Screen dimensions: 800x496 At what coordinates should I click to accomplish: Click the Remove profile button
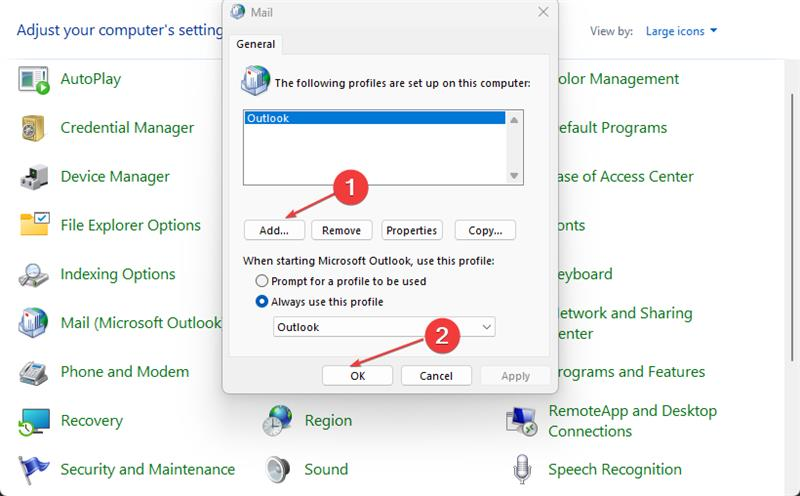click(x=341, y=230)
